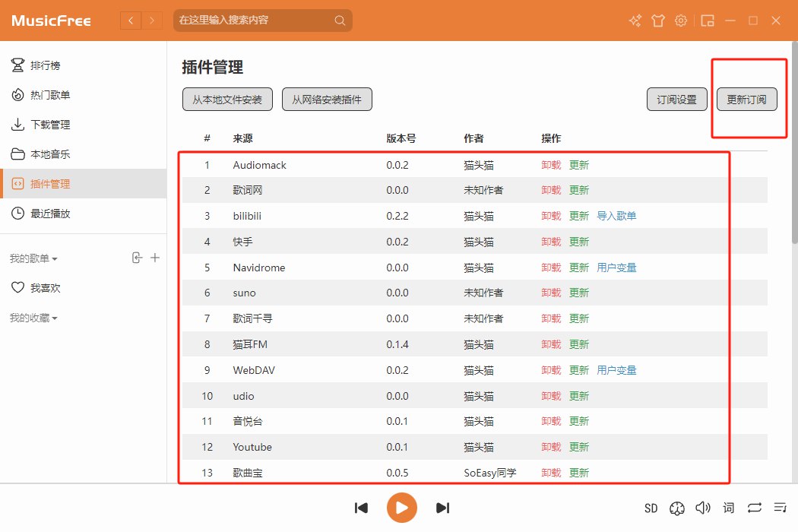Screen dimensions: 798x532
Task: Add a new playlist with plus icon
Action: pos(155,258)
